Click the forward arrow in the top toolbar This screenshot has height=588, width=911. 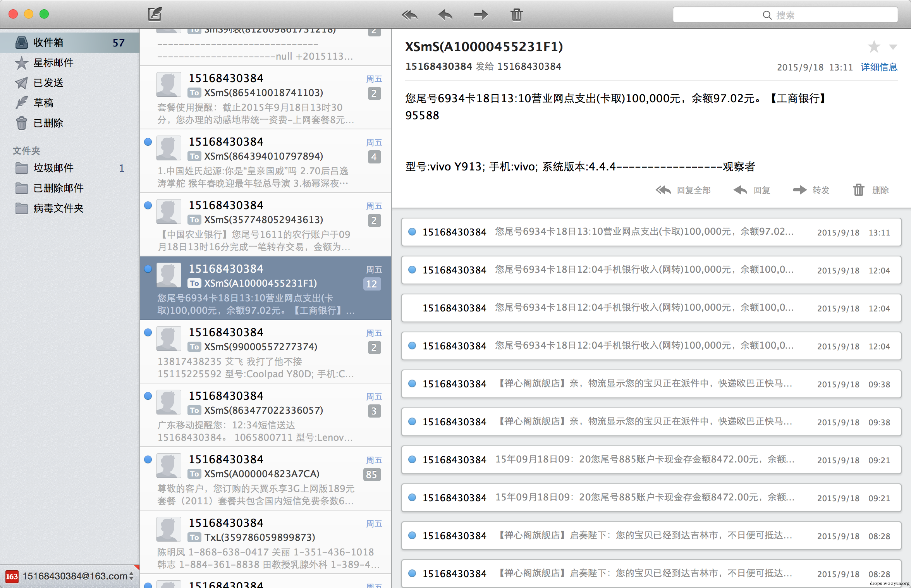481,15
